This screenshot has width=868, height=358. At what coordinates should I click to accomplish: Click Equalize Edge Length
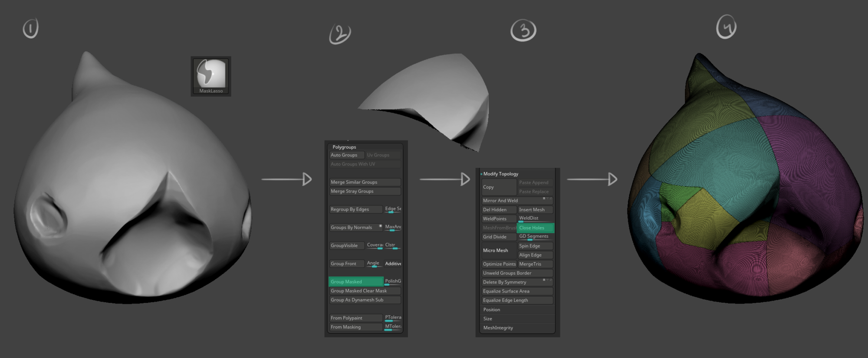tap(517, 301)
